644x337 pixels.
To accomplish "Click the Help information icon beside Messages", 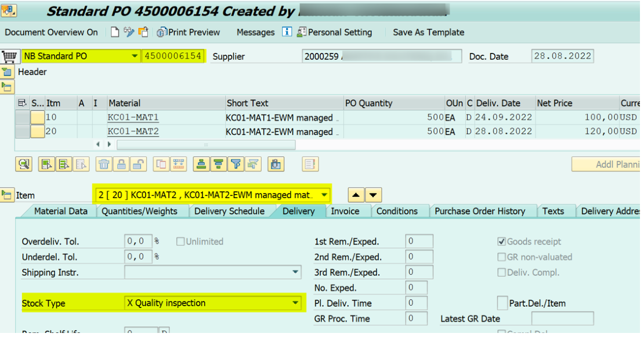I will point(287,33).
